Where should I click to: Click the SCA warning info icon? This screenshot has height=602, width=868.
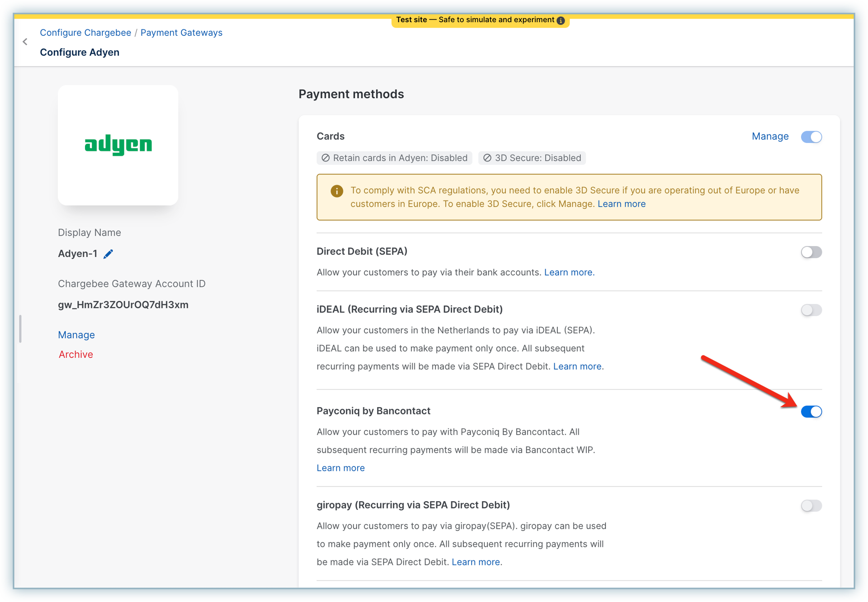click(337, 191)
